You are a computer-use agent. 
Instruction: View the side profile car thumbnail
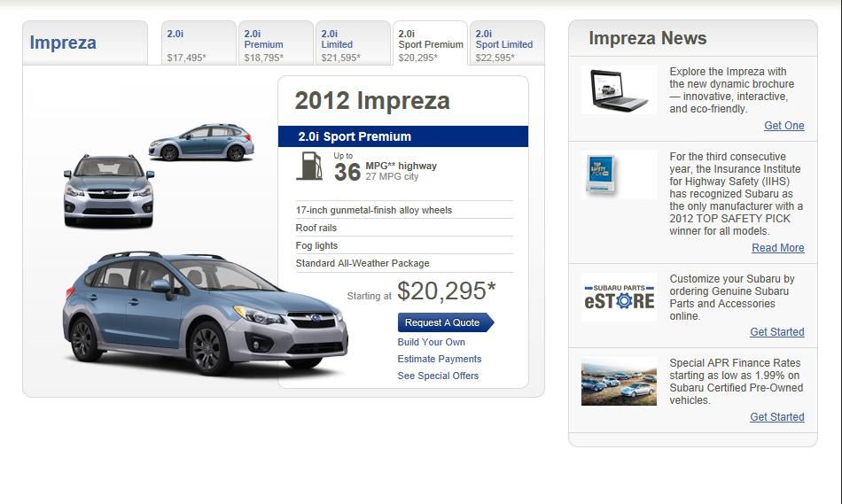pos(201,143)
